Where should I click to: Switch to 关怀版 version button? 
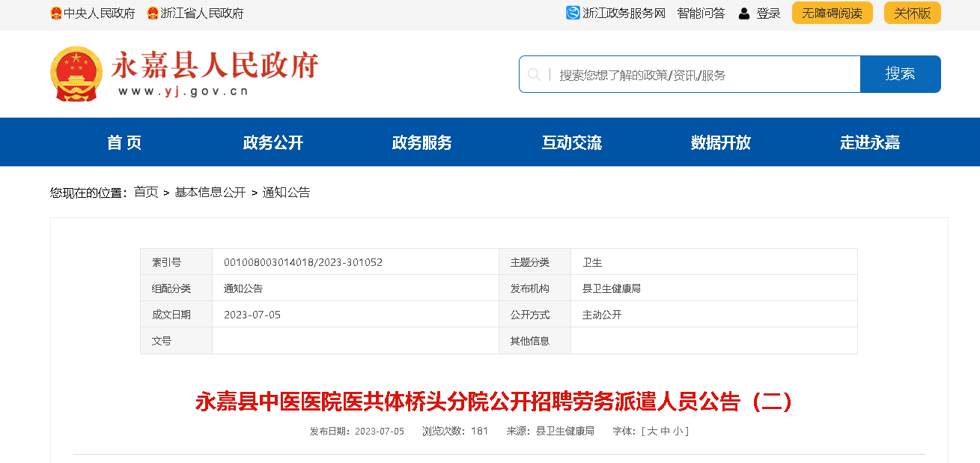913,13
